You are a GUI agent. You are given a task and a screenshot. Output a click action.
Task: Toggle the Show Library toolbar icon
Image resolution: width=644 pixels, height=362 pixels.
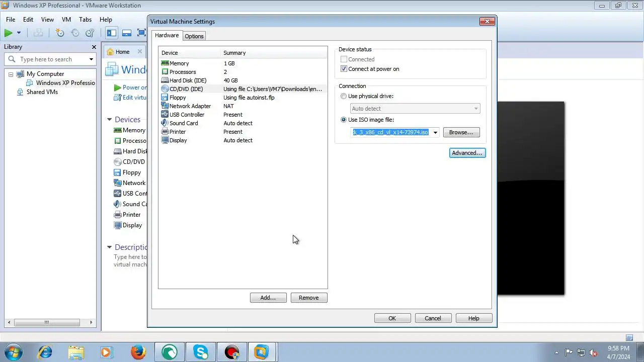(x=112, y=33)
